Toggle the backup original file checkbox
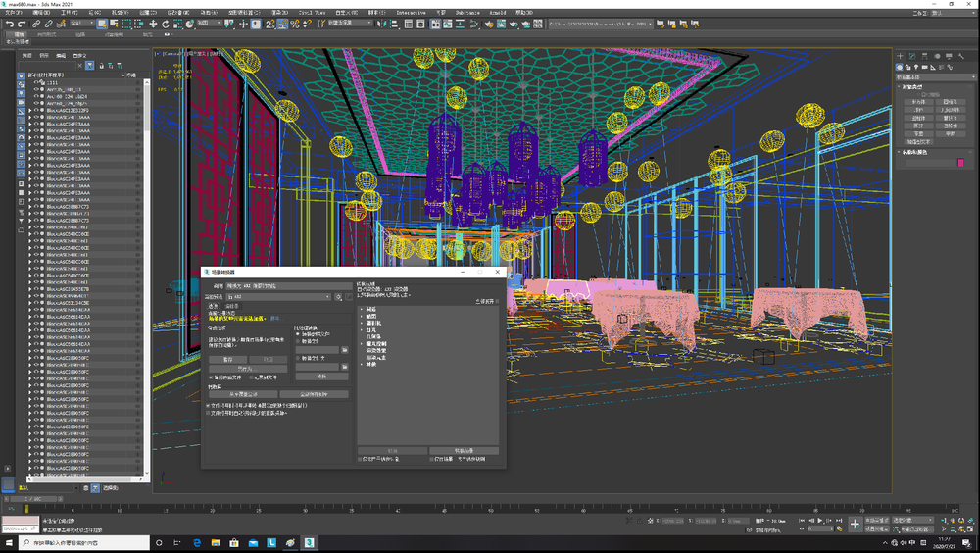The image size is (980, 553). (x=211, y=377)
